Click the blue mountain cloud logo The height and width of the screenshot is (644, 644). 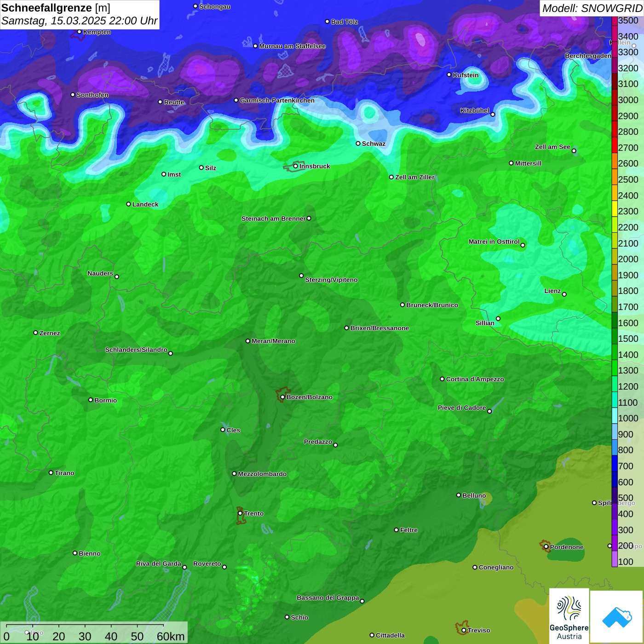point(617,617)
